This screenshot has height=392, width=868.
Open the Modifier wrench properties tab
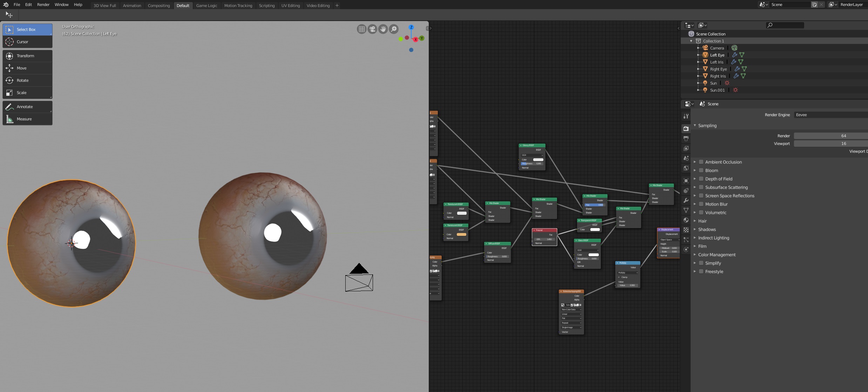685,200
